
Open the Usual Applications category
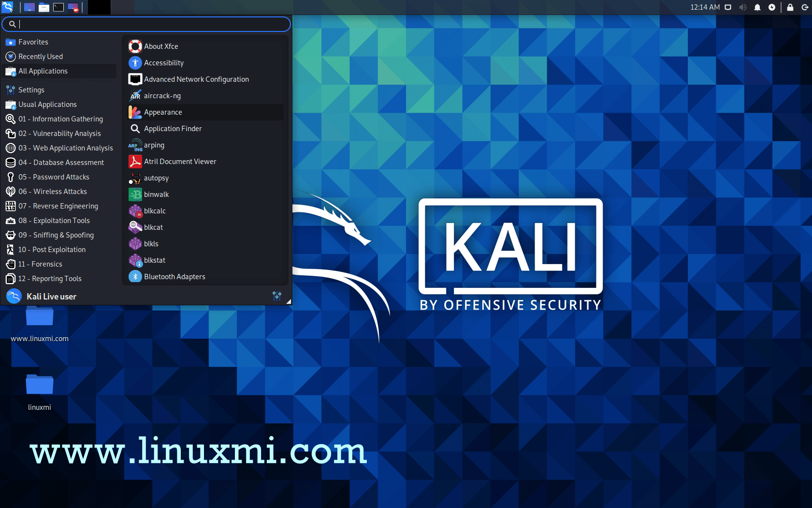coord(60,105)
